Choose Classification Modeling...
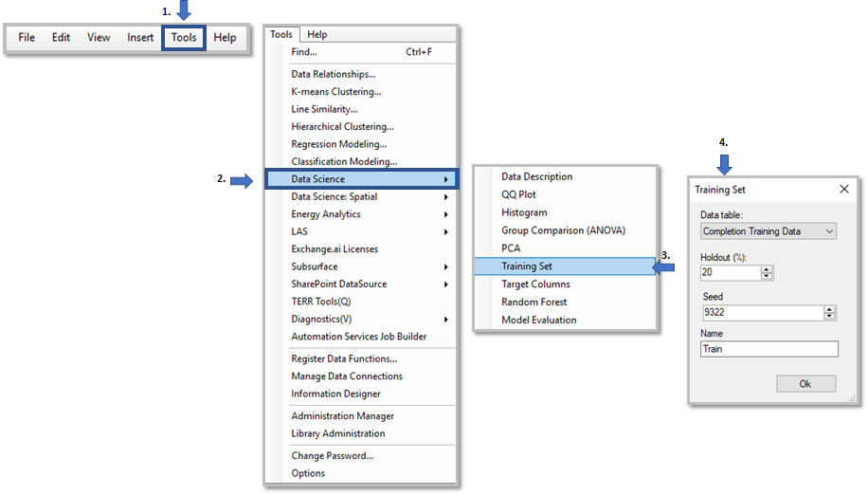Image resolution: width=868 pixels, height=495 pixels. click(361, 161)
